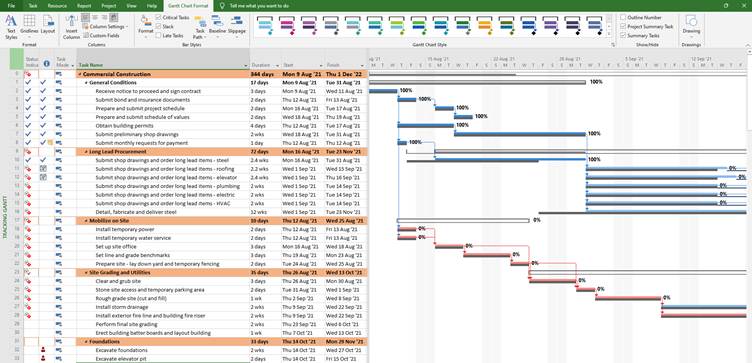Toggle the Critical Tasks checkbox
752x363 pixels.
[158, 18]
